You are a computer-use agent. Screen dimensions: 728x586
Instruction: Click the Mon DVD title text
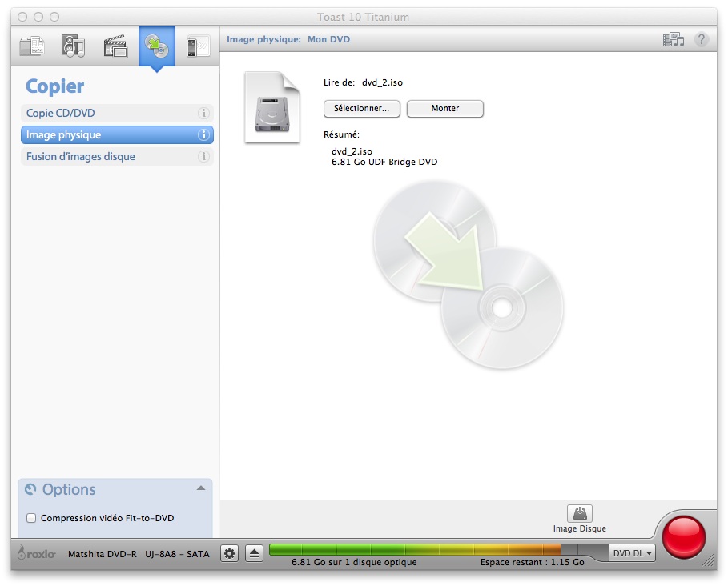[328, 39]
